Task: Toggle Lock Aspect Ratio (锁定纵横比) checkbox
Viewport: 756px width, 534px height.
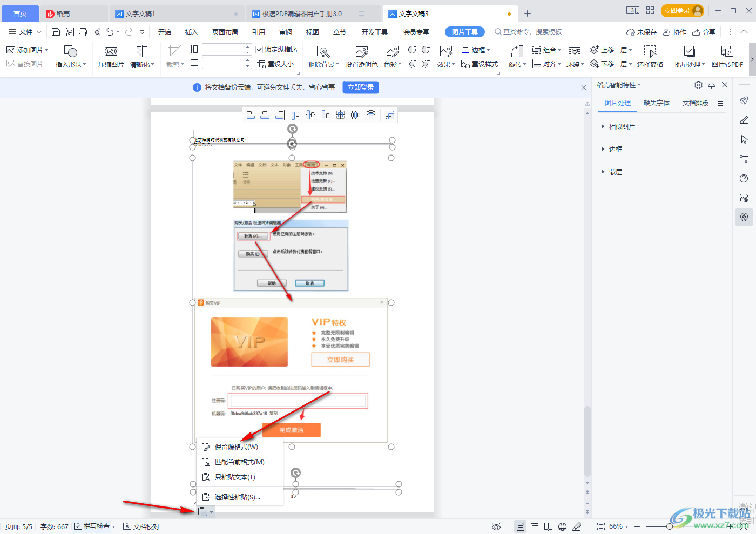Action: pos(259,50)
